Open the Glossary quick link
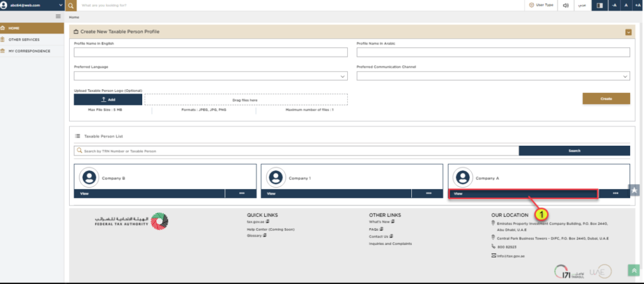Viewport: 644px width, 284px height. pyautogui.click(x=256, y=236)
